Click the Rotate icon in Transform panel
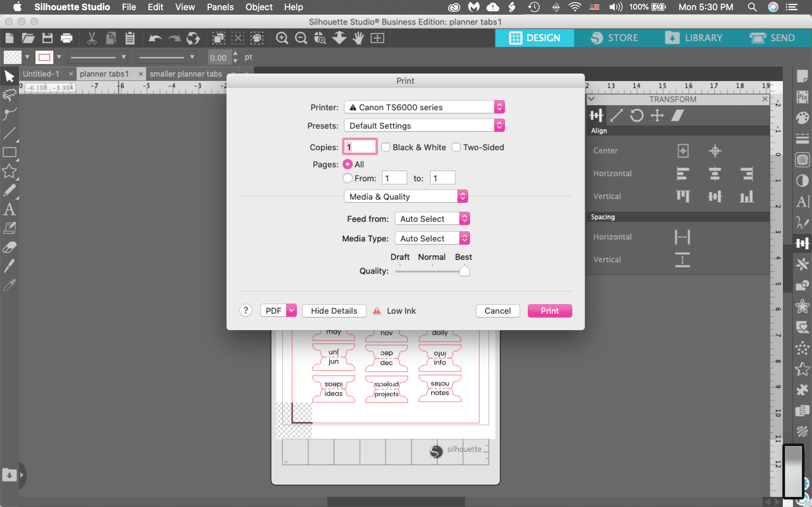The height and width of the screenshot is (507, 812). 637,116
